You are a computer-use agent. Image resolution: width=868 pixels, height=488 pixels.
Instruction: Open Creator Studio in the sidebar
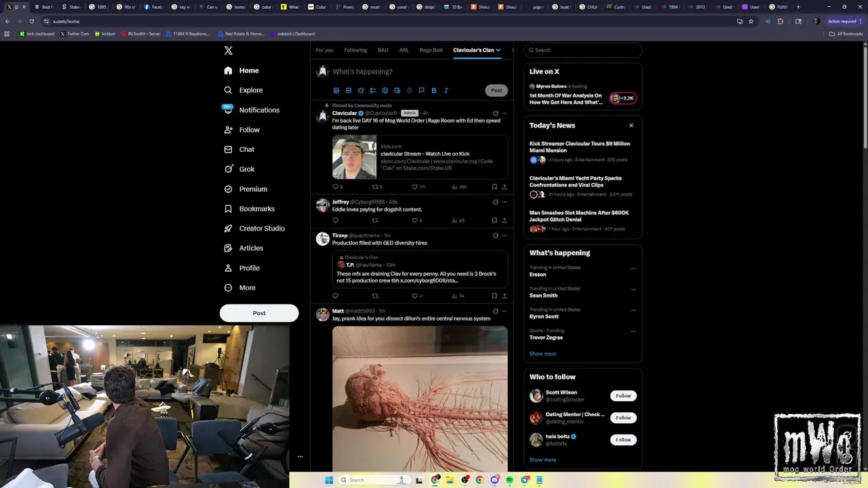[254, 228]
